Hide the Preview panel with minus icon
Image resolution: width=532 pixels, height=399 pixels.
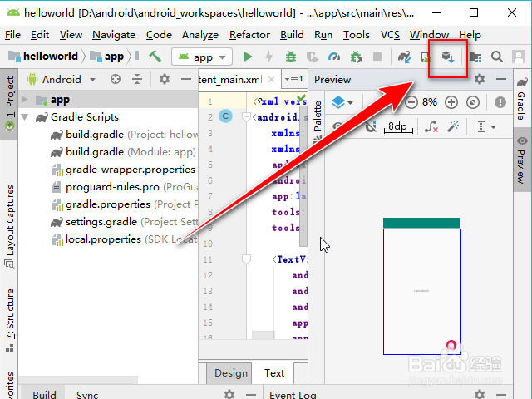click(501, 80)
